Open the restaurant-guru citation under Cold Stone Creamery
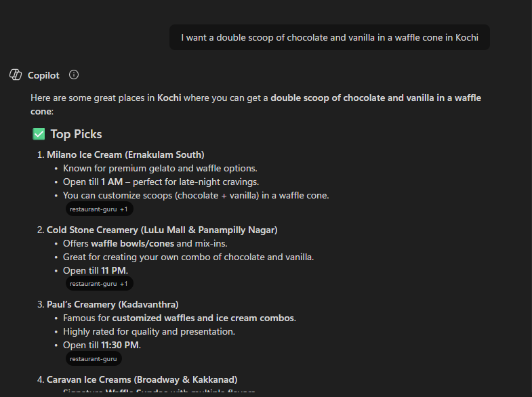Image resolution: width=532 pixels, height=397 pixels. (x=99, y=284)
